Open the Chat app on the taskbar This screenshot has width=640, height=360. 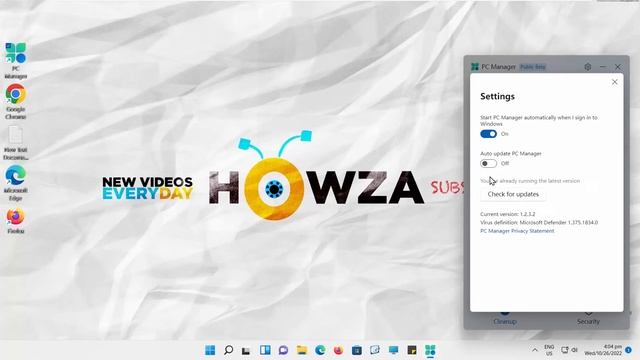pos(283,350)
